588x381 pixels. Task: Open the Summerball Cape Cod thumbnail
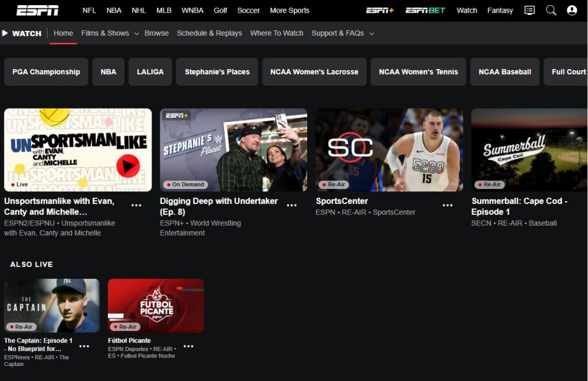[529, 150]
